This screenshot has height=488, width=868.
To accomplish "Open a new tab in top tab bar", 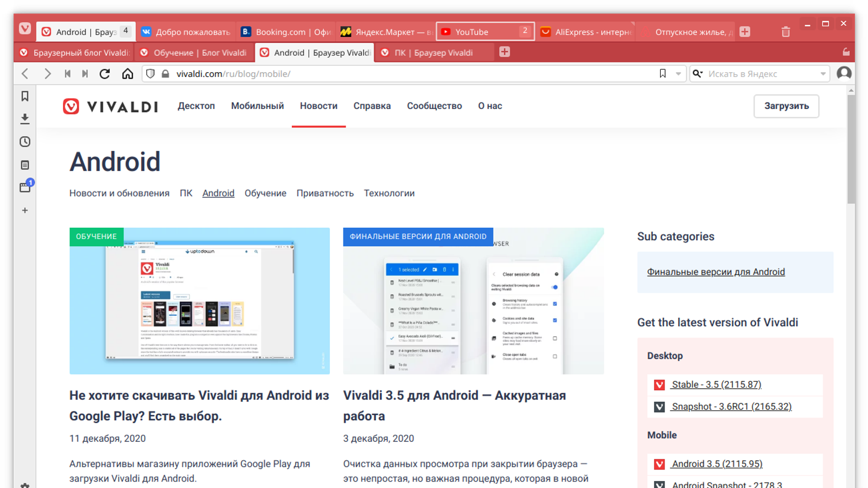I will (x=745, y=31).
